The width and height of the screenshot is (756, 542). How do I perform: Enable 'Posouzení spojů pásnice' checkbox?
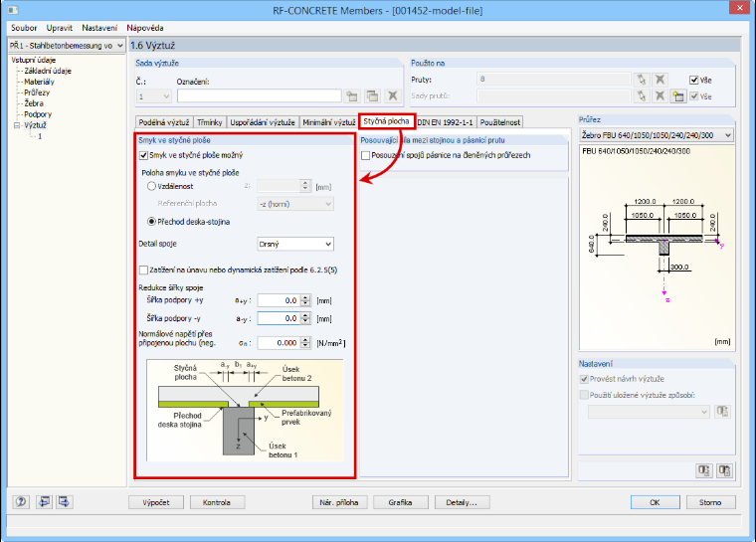pyautogui.click(x=365, y=155)
